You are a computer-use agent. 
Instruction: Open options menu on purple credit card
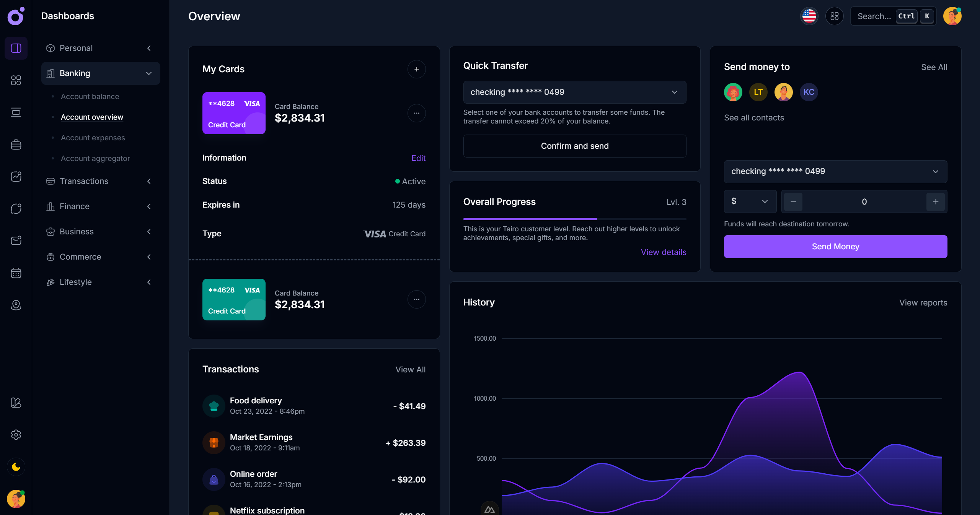coord(416,113)
